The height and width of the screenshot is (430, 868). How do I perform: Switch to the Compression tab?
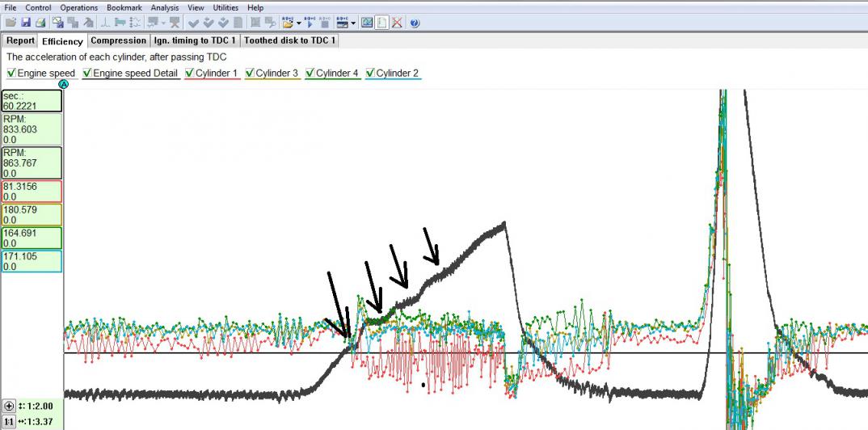pyautogui.click(x=119, y=40)
